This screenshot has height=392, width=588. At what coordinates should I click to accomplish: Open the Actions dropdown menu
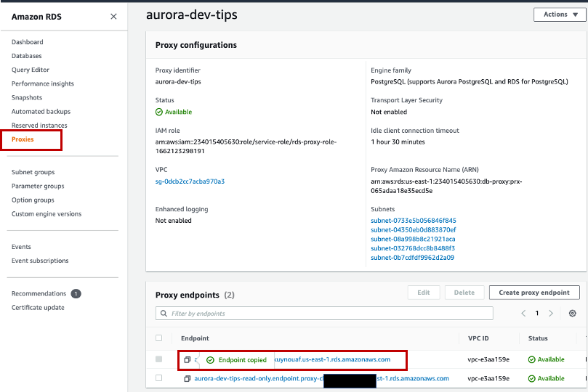tap(560, 15)
